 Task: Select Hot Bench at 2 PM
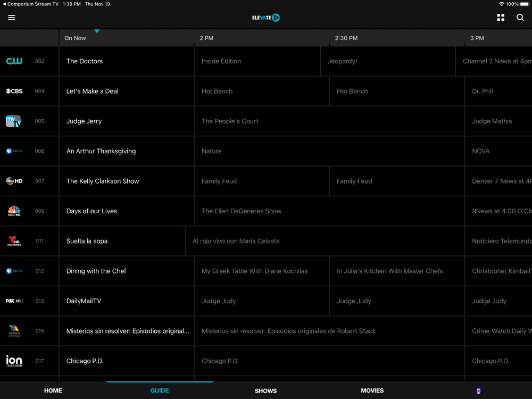click(x=262, y=91)
